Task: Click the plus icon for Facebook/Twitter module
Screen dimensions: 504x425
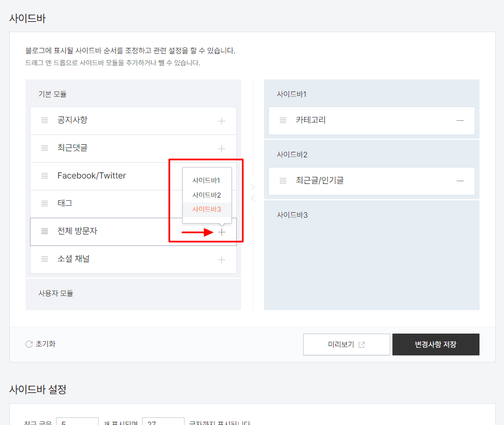Action: [222, 176]
